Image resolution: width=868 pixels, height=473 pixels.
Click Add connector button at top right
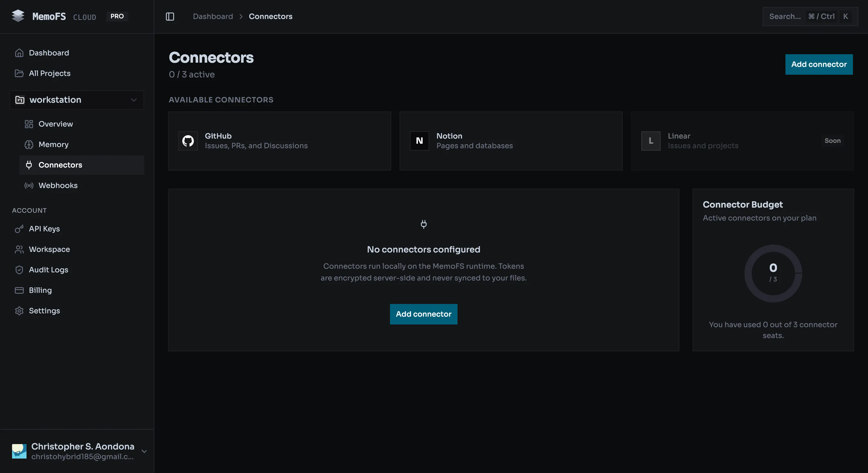[x=819, y=64]
